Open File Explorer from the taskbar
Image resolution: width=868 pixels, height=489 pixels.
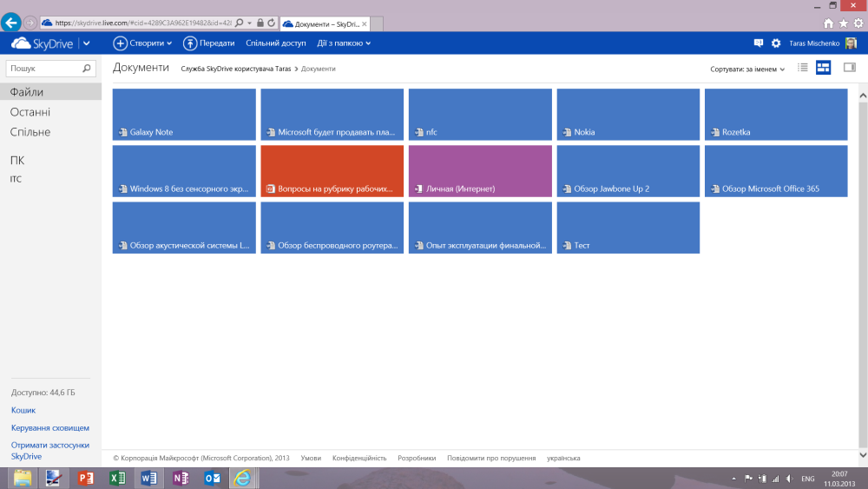23,478
